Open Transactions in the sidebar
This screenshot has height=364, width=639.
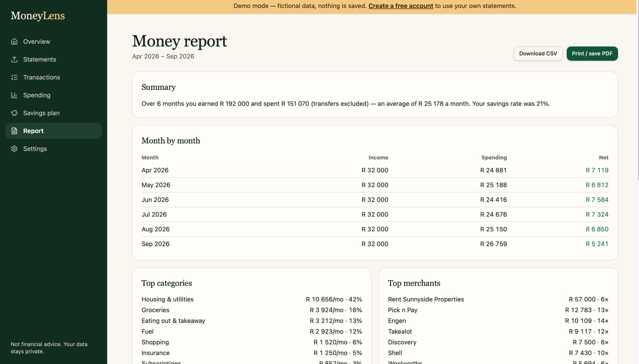[x=54, y=77]
